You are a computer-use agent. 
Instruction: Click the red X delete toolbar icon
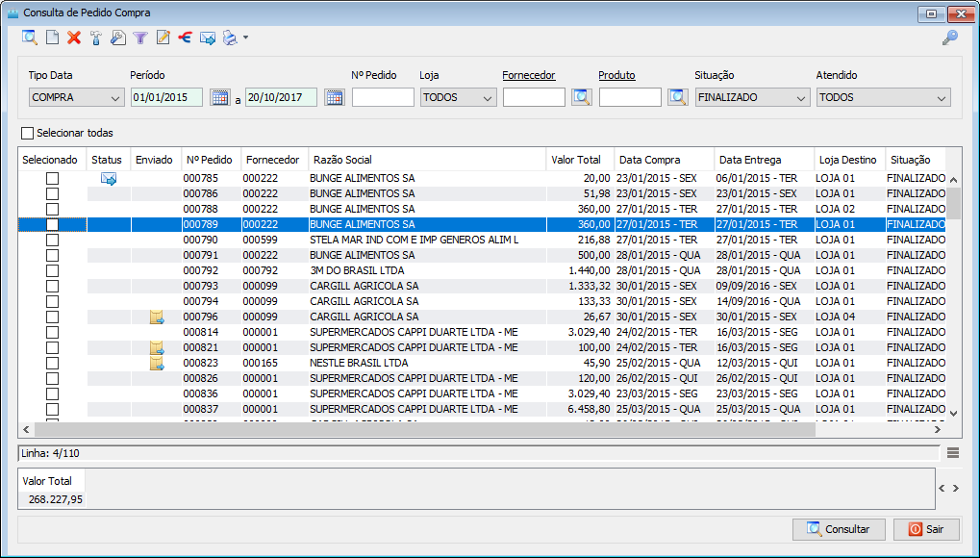pyautogui.click(x=74, y=38)
